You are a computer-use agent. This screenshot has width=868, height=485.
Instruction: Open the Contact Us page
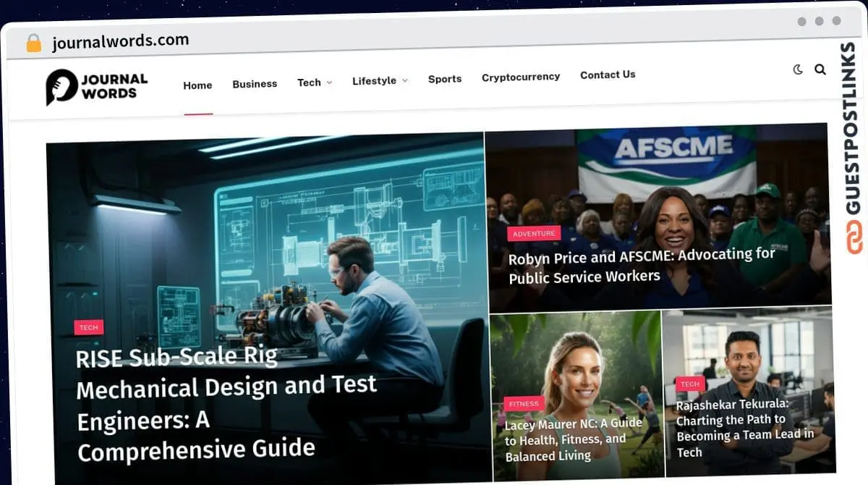point(608,75)
